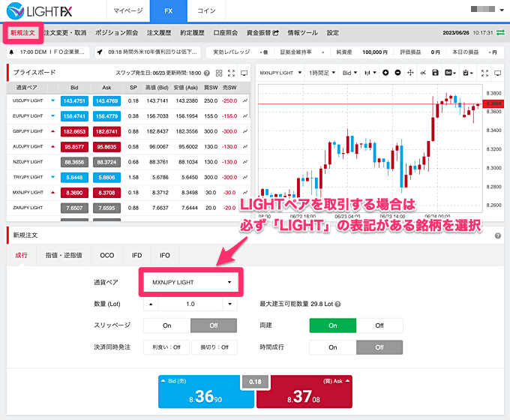Image resolution: width=510 pixels, height=420 pixels.
Task: Zoom in on the chart with plus icon
Action: pyautogui.click(x=385, y=73)
